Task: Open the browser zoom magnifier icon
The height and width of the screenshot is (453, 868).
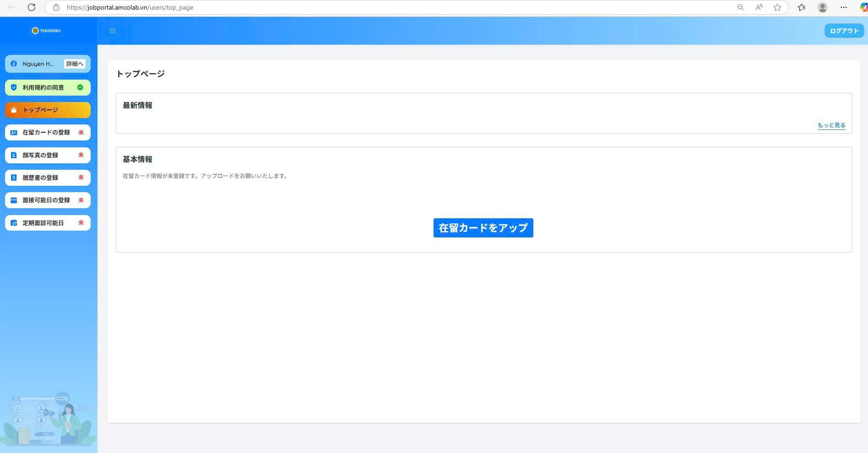Action: click(740, 7)
